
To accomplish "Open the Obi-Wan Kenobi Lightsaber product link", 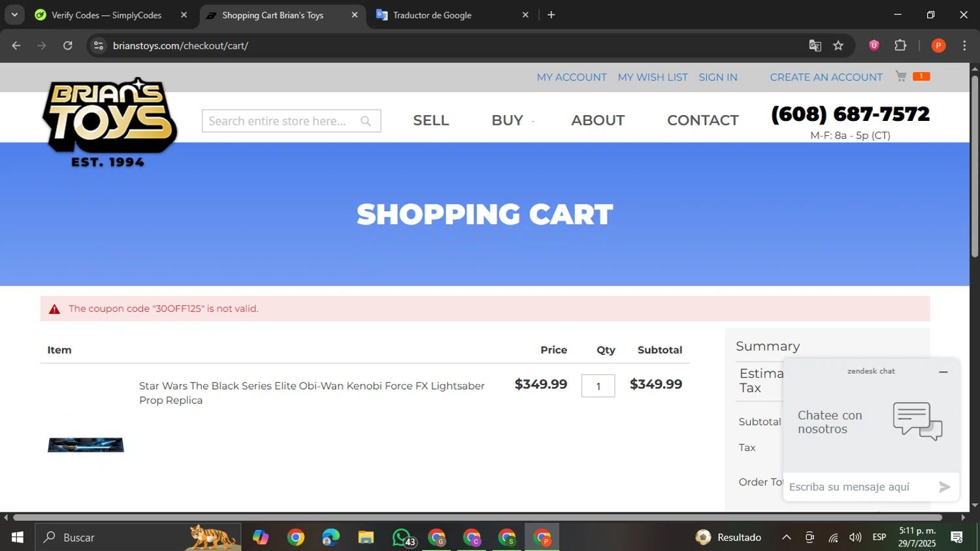I will pos(312,393).
